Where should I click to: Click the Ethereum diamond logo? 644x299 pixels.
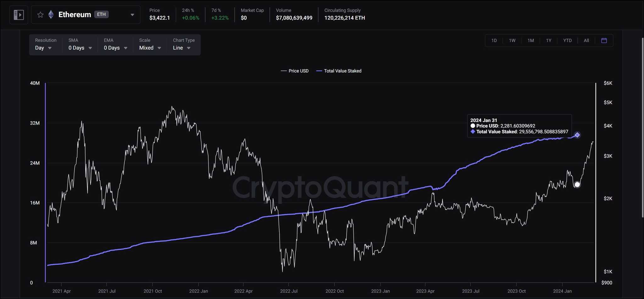pos(51,14)
